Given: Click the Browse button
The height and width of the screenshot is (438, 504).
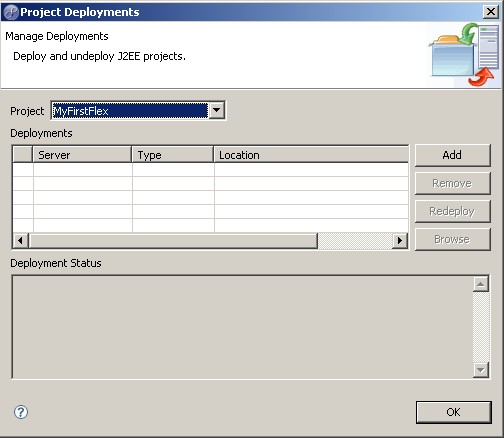Looking at the screenshot, I should coord(453,239).
